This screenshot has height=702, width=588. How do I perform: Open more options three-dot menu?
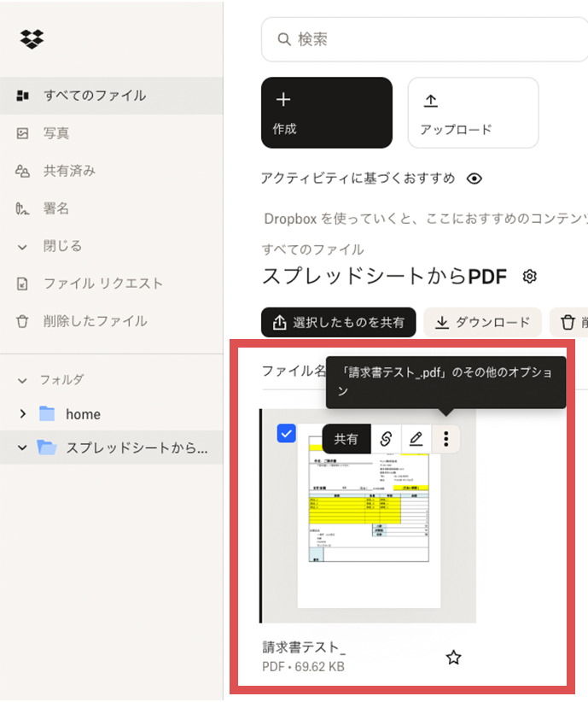445,439
